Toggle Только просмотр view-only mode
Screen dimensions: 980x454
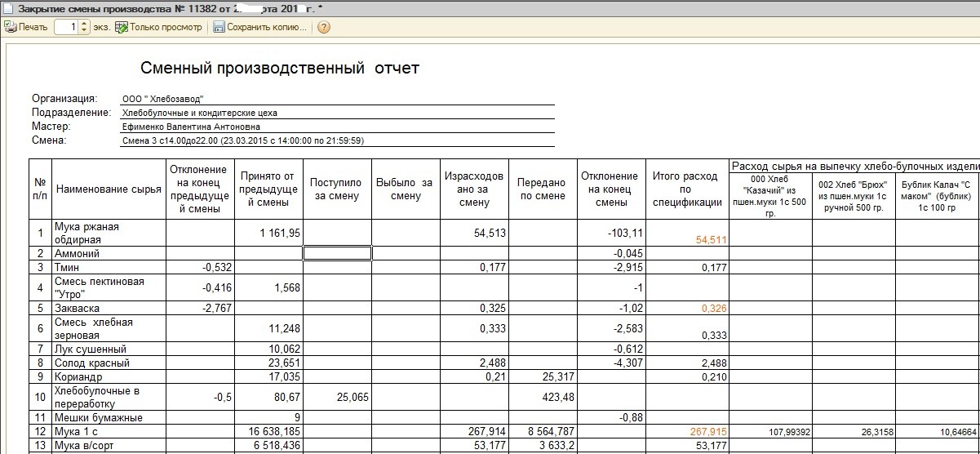click(x=159, y=27)
